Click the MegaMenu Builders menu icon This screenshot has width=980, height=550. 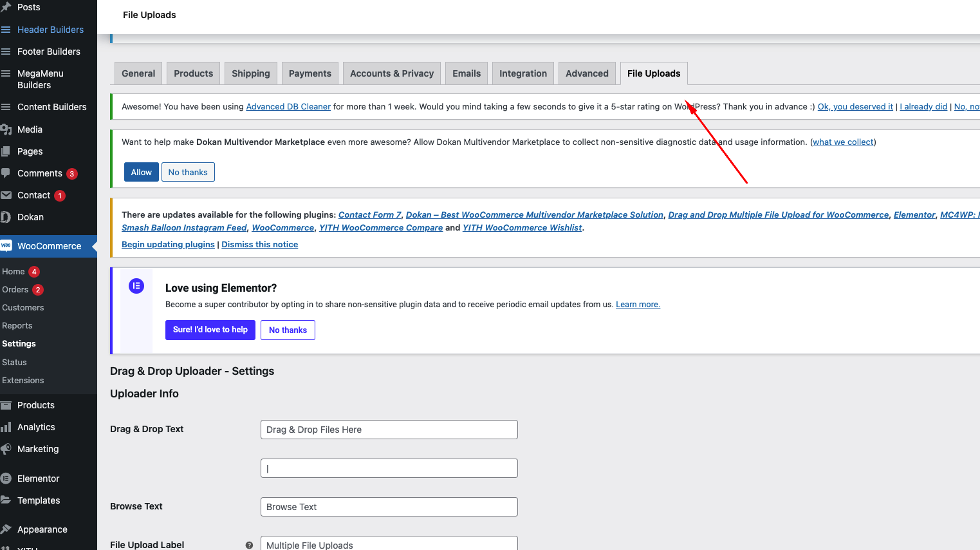pyautogui.click(x=6, y=73)
